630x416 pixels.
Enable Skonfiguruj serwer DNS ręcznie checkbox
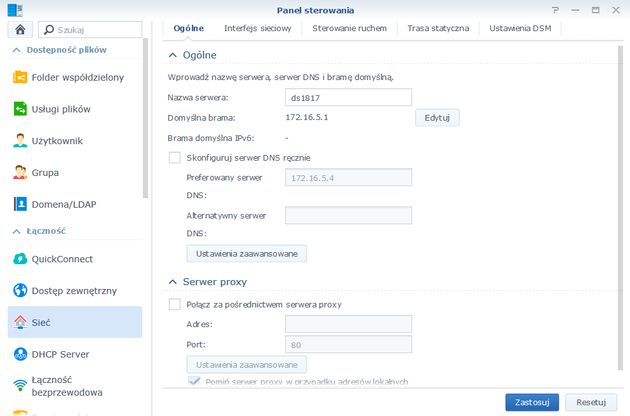point(174,158)
